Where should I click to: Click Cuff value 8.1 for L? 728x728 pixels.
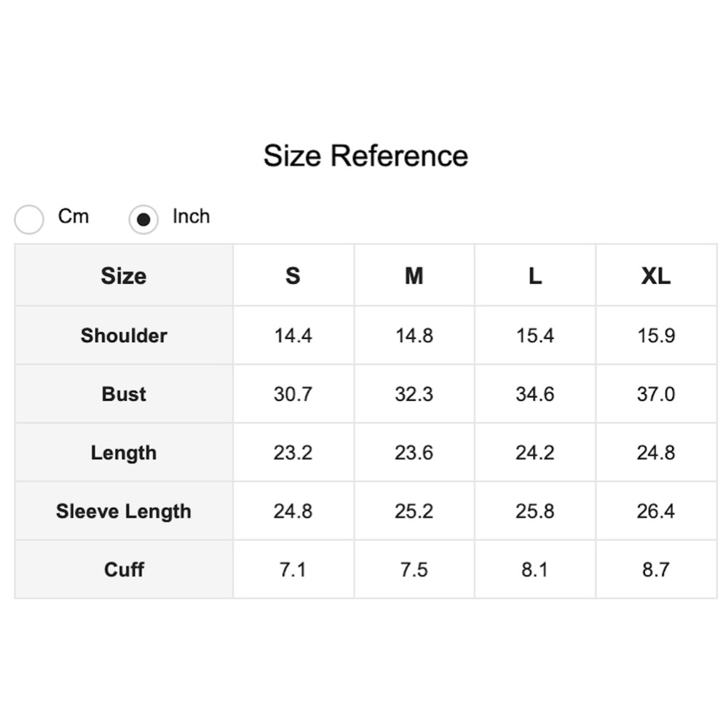click(535, 570)
